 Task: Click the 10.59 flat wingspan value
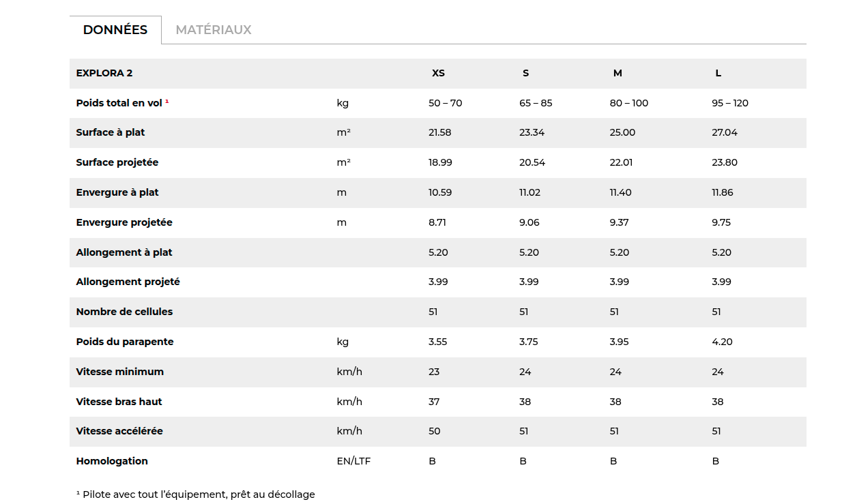(440, 192)
